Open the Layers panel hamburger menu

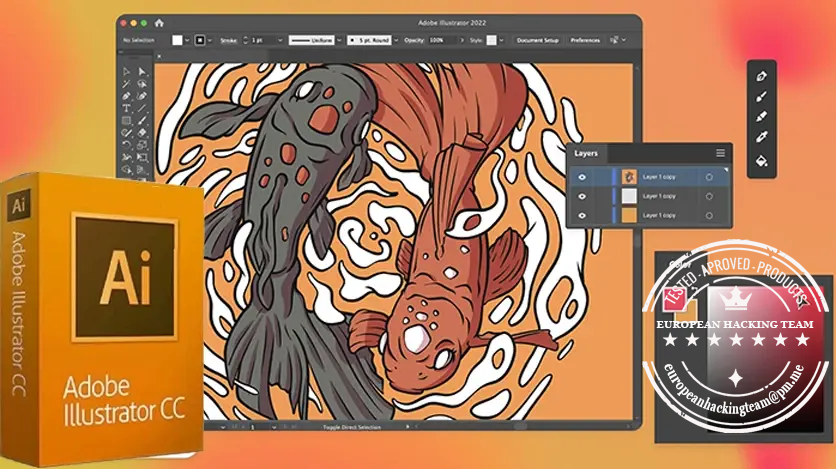tap(720, 153)
